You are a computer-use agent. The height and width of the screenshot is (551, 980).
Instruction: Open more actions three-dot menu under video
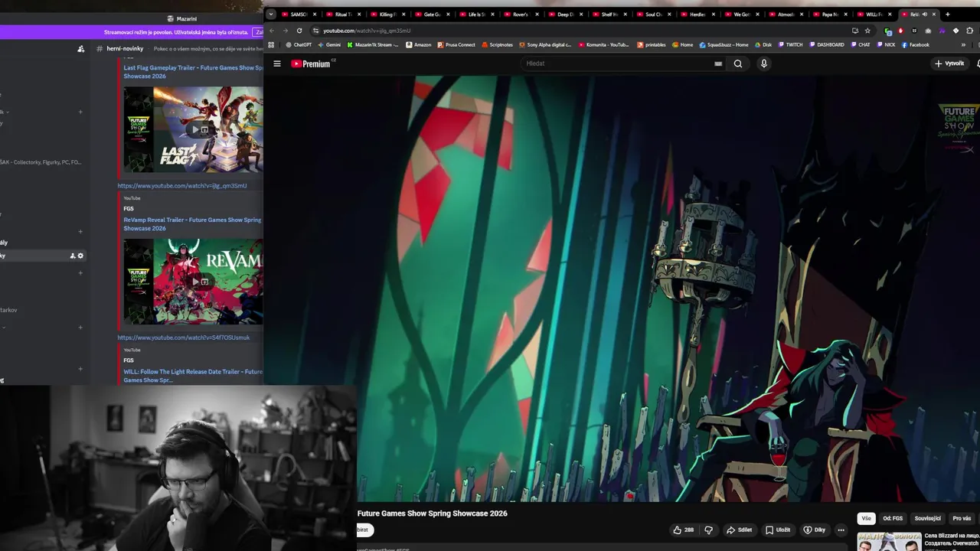(841, 530)
